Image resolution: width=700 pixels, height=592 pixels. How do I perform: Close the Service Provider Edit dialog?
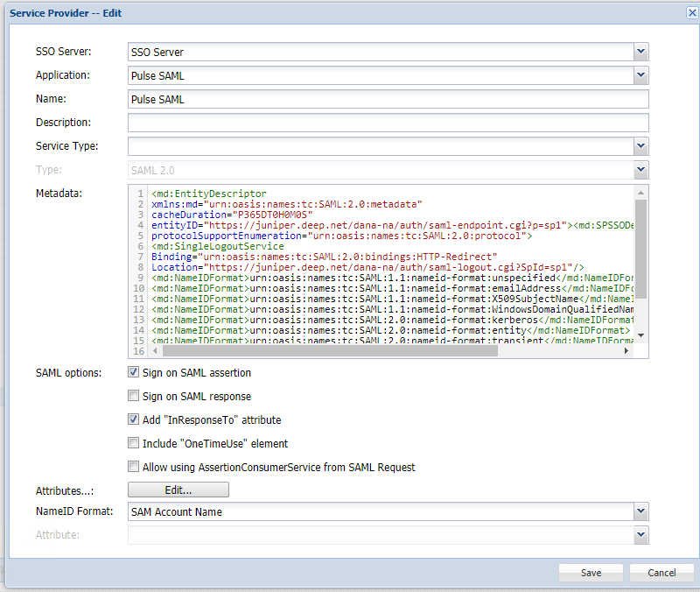(691, 11)
